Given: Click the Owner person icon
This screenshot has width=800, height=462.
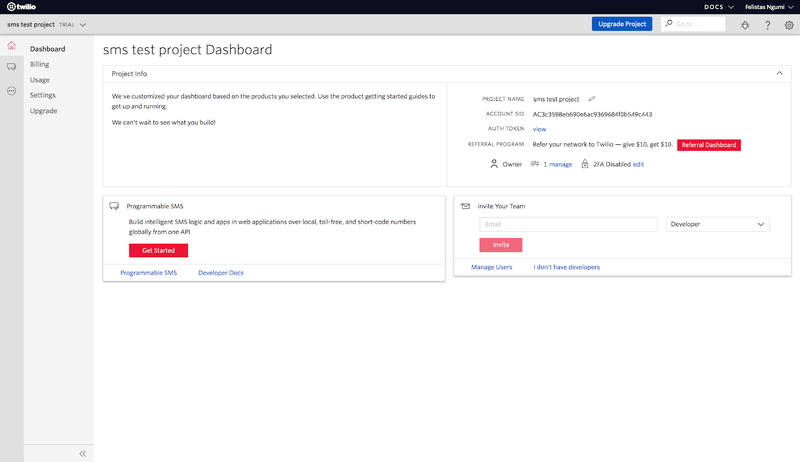Looking at the screenshot, I should click(x=494, y=164).
